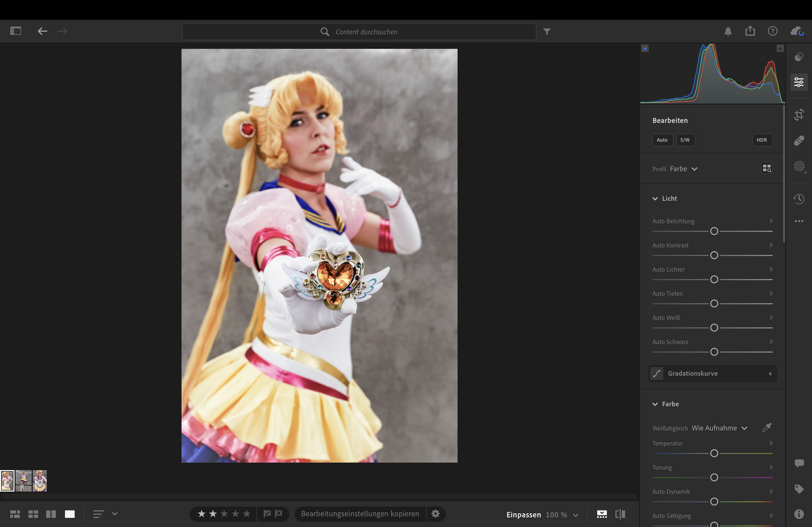Select the third filmstrip thumbnail

point(39,481)
